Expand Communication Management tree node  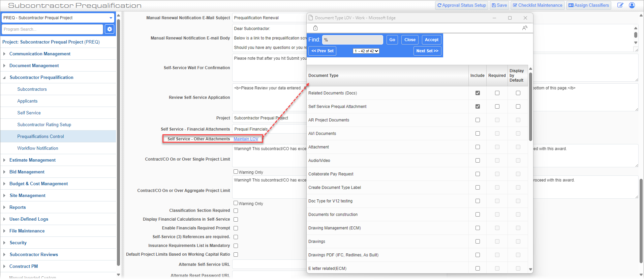coord(4,54)
